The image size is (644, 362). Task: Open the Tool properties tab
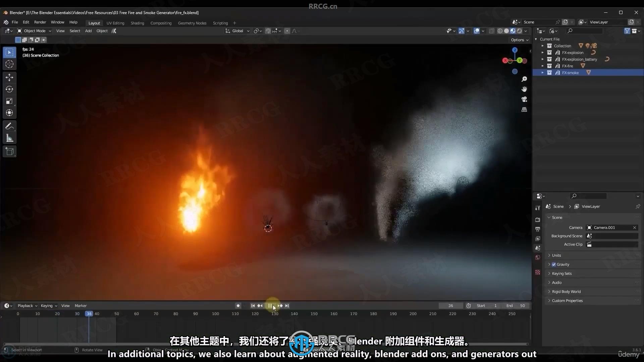tap(538, 207)
